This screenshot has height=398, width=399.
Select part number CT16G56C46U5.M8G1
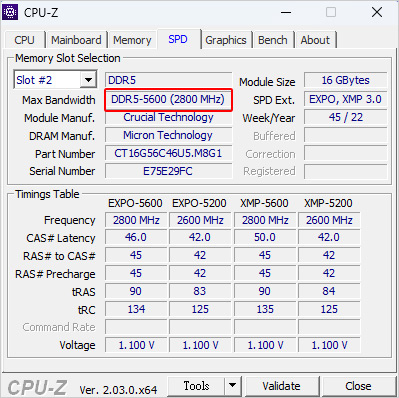(168, 153)
